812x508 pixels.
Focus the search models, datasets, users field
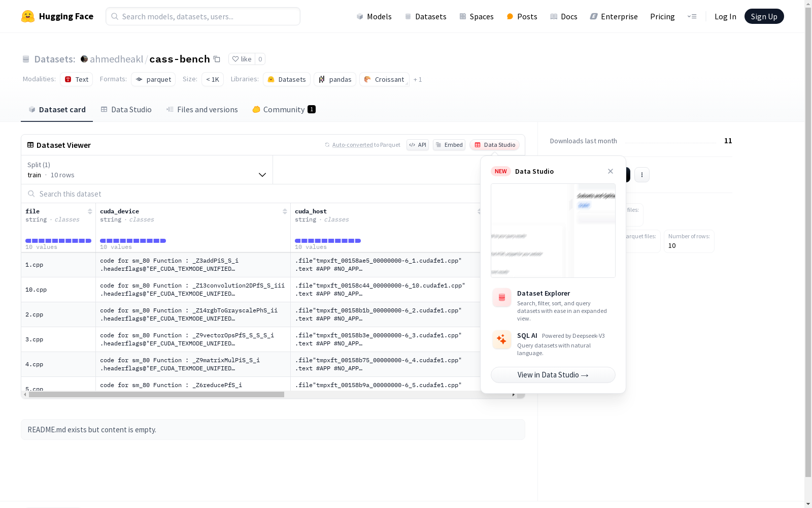[203, 16]
